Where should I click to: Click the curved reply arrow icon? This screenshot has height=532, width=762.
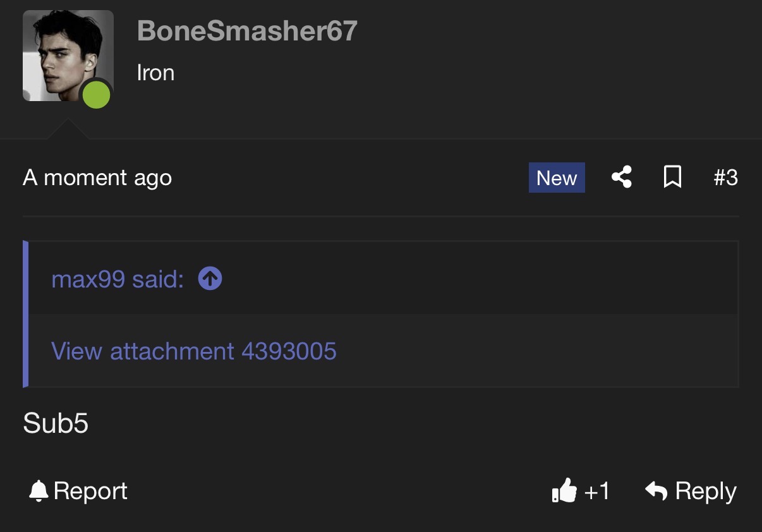(x=656, y=490)
